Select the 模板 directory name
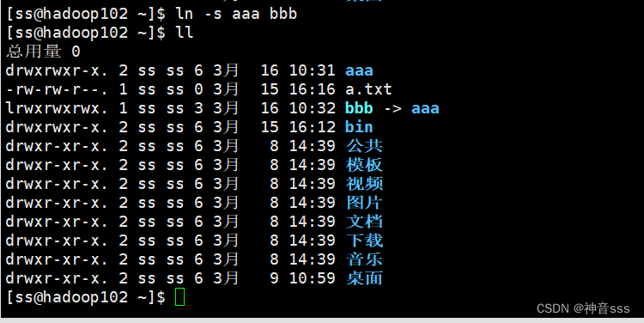The height and width of the screenshot is (323, 644). 364,165
